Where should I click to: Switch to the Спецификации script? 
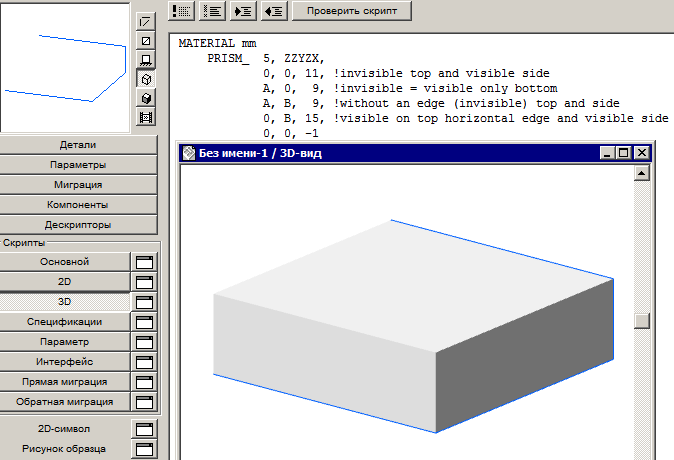click(x=64, y=322)
